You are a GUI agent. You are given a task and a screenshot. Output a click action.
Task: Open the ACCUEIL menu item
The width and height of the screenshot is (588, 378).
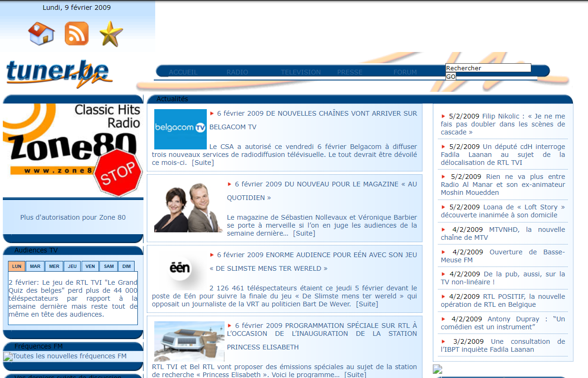click(183, 72)
